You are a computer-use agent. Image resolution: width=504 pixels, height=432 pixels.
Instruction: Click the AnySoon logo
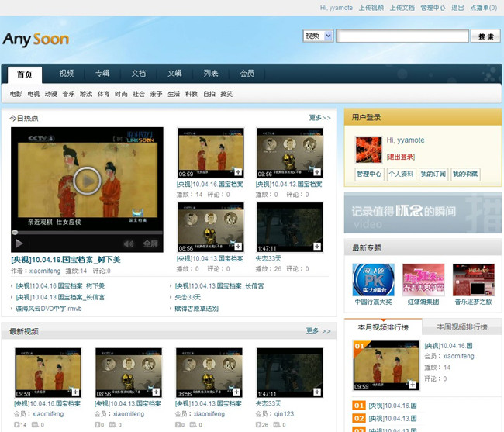coord(36,39)
